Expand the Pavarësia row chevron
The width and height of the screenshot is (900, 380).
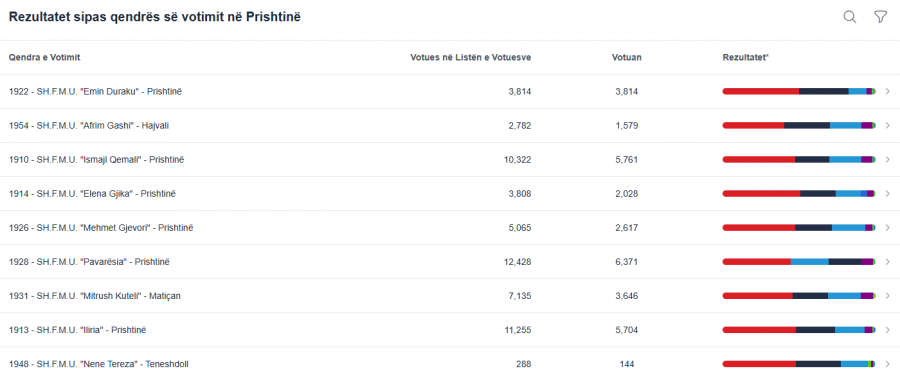[887, 262]
